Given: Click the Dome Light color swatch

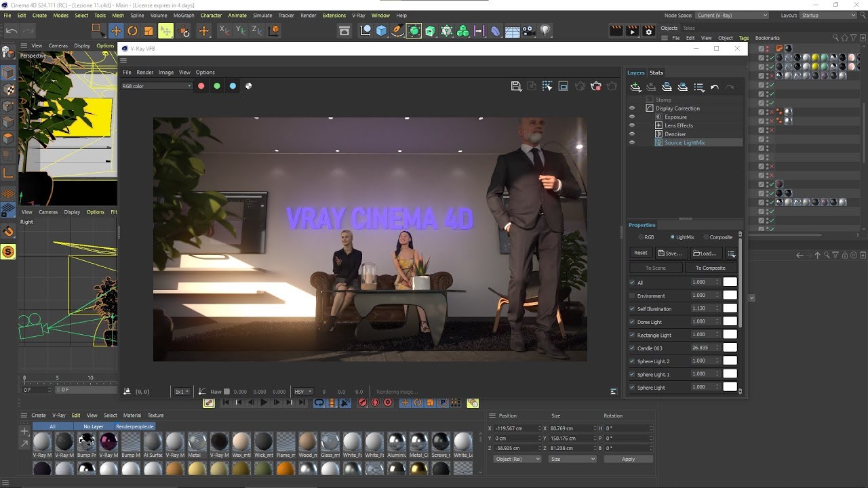Looking at the screenshot, I should coord(730,321).
